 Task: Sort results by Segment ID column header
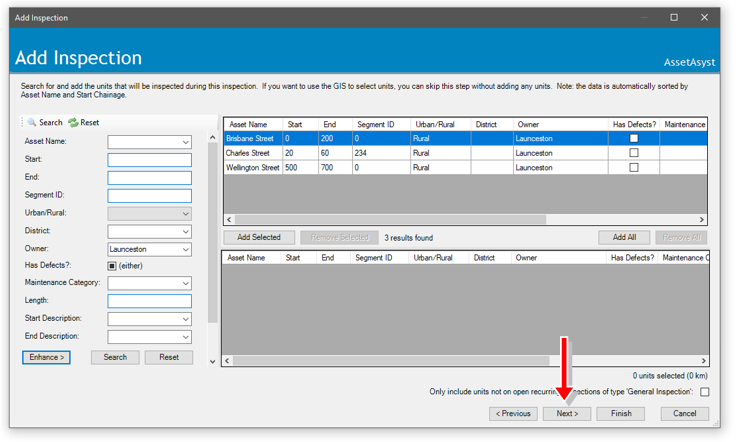(x=375, y=125)
